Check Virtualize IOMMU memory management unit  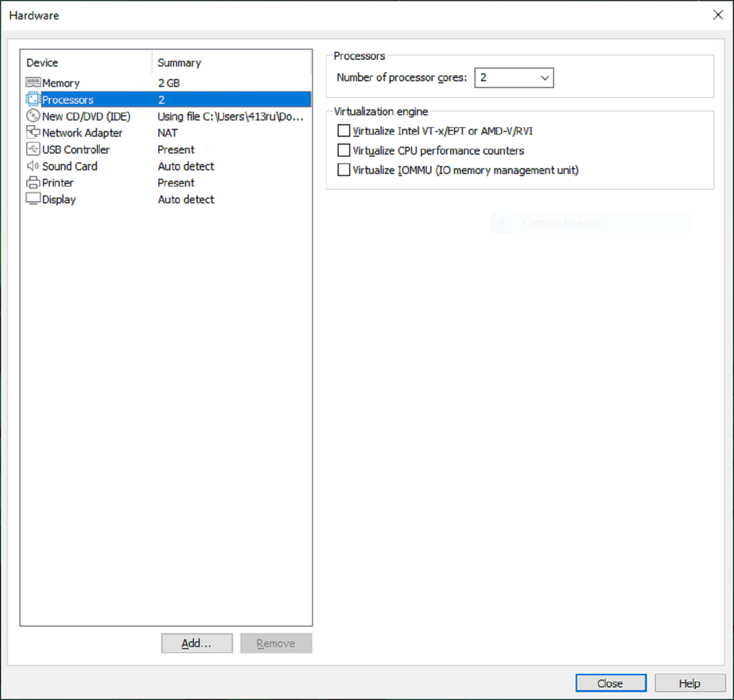pos(343,170)
